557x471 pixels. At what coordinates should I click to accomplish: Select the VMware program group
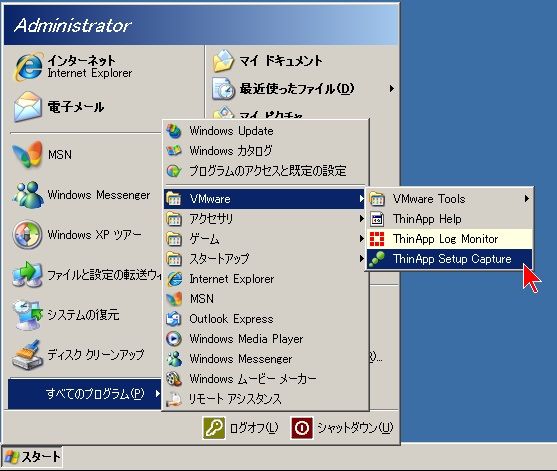click(264, 199)
